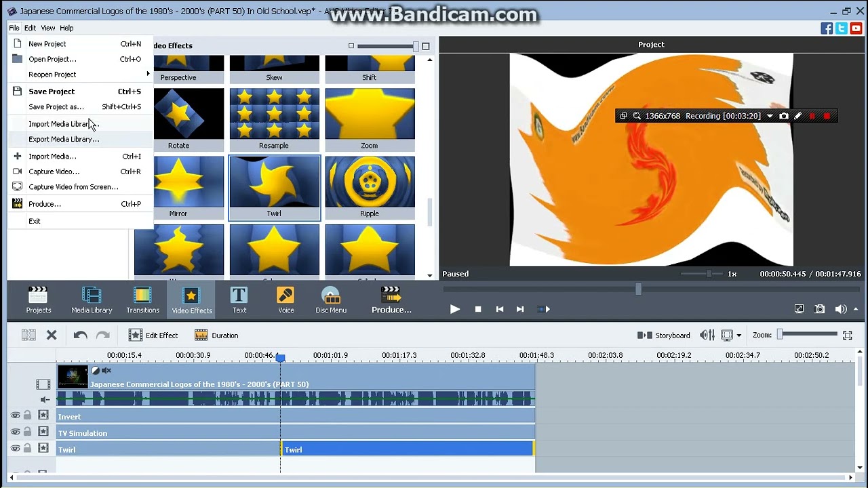Image resolution: width=868 pixels, height=488 pixels.
Task: Fit timeline zoom to window
Action: [848, 335]
